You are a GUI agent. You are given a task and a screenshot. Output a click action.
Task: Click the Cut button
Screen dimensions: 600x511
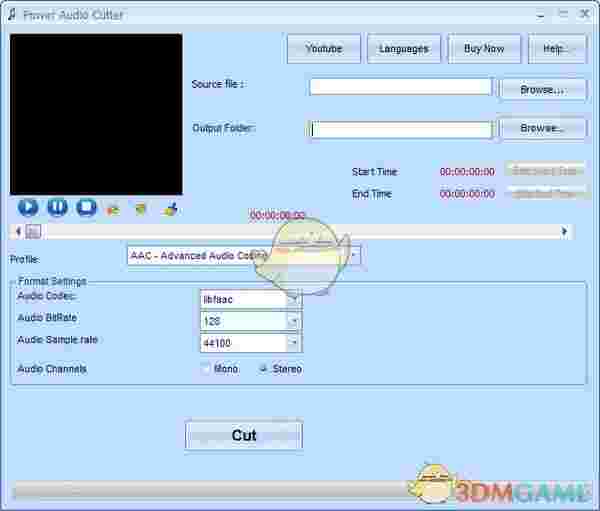(x=244, y=435)
